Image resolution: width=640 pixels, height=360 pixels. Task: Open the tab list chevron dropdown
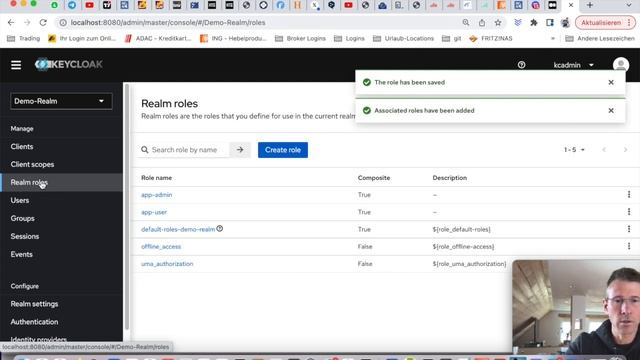[629, 5]
